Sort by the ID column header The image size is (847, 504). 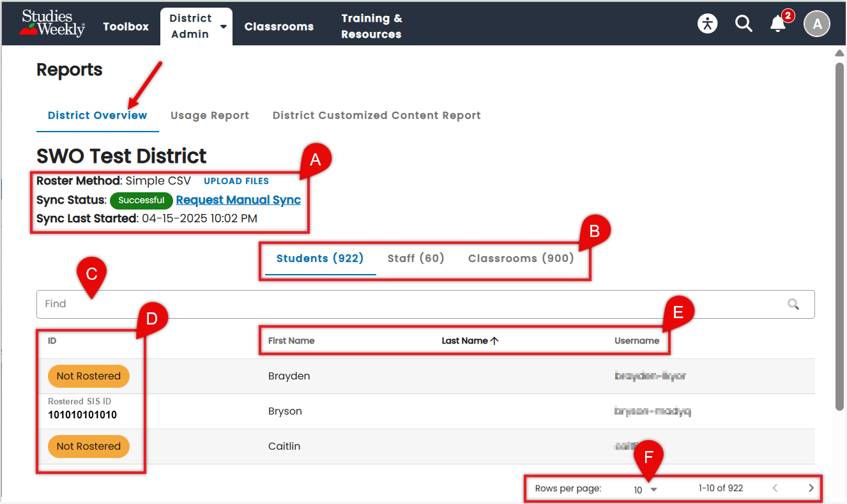pos(52,340)
